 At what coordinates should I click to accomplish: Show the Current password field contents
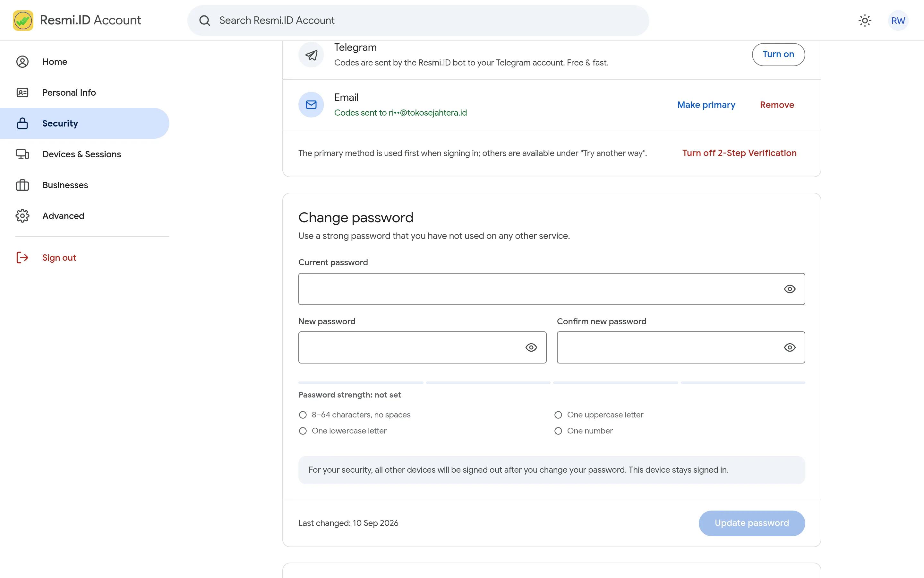click(x=790, y=289)
